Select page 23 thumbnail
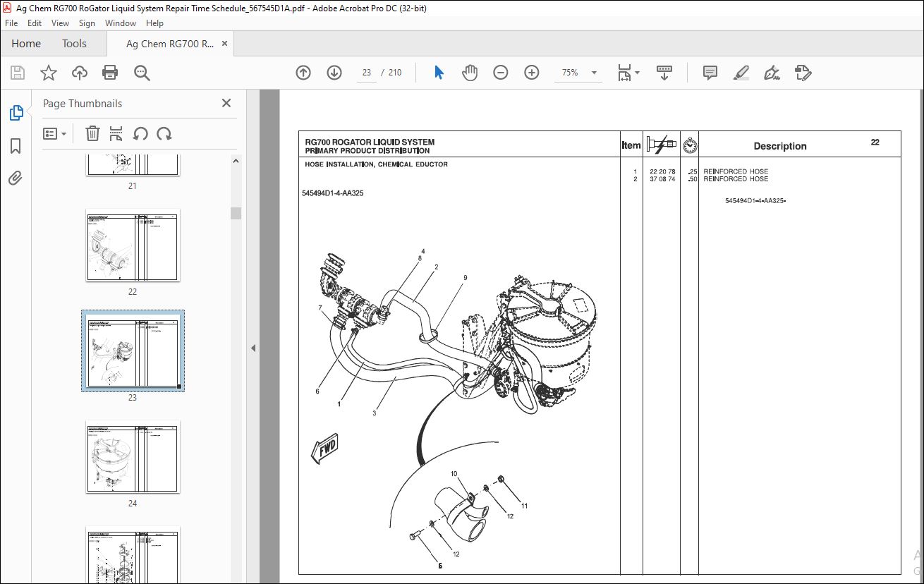Screen dimensions: 924x584 [133, 351]
